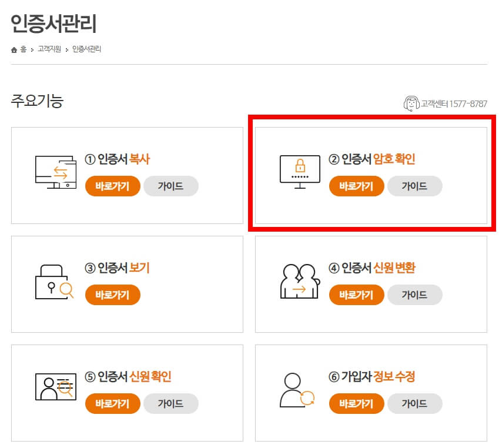Open 바로가기 for 인증서 신원 확인
The width and height of the screenshot is (499, 448).
[x=112, y=404]
